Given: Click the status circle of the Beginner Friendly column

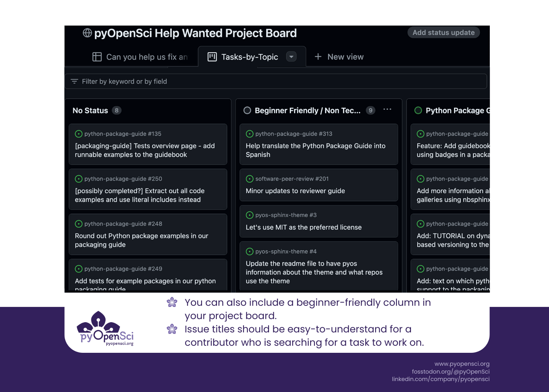Looking at the screenshot, I should [247, 111].
